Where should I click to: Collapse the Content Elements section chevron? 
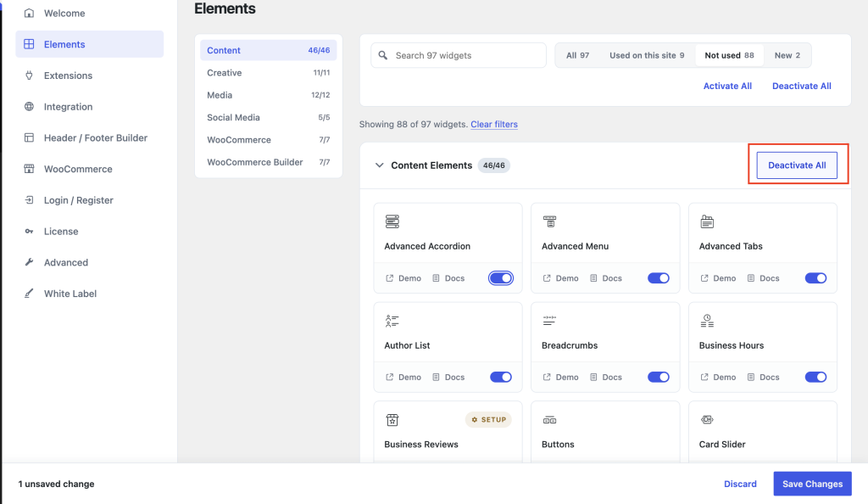click(379, 165)
